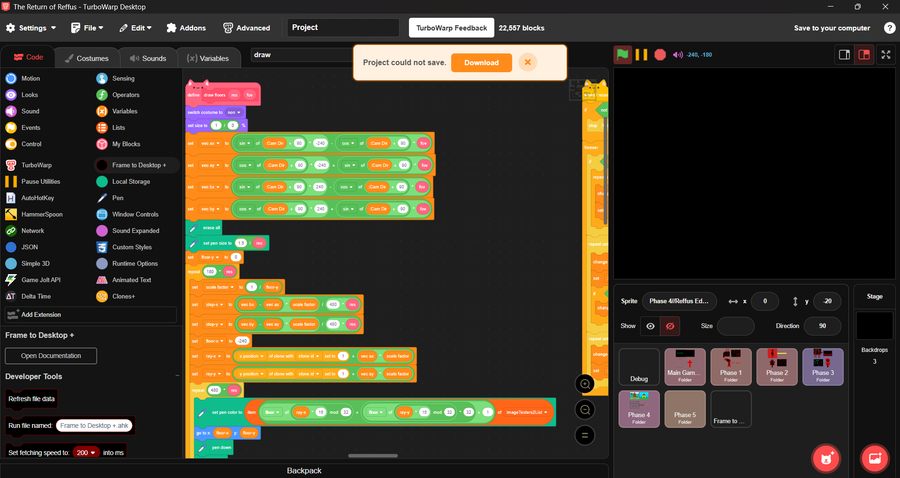Click the find bar containing draw
Viewport: 900px width, 478px height.
tap(304, 55)
